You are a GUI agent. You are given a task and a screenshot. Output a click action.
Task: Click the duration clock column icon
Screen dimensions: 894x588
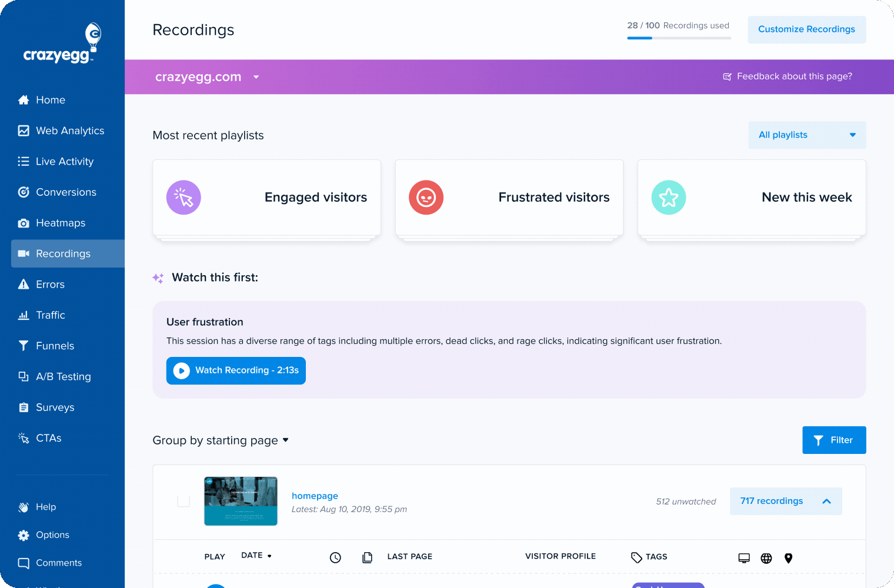(x=335, y=557)
